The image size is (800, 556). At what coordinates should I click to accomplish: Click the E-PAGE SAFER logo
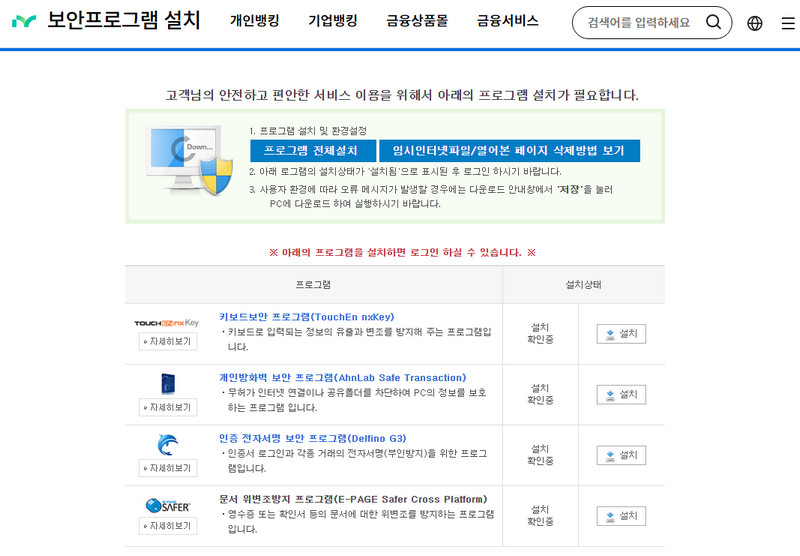click(168, 506)
